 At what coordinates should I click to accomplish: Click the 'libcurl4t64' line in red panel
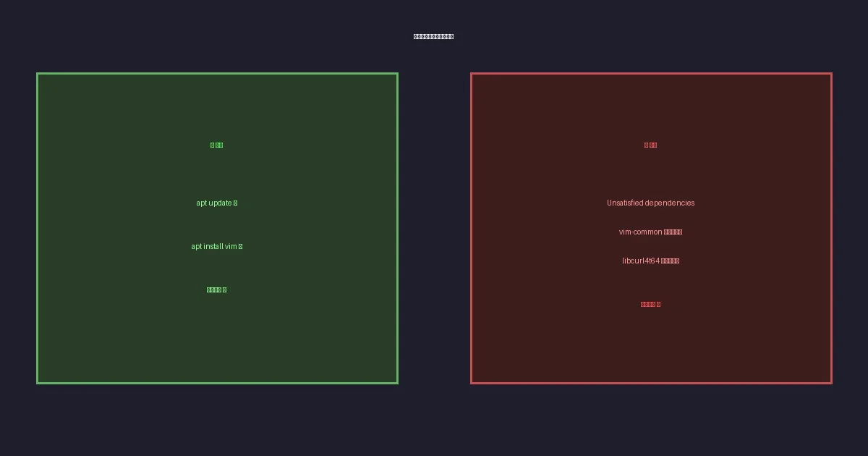(651, 261)
